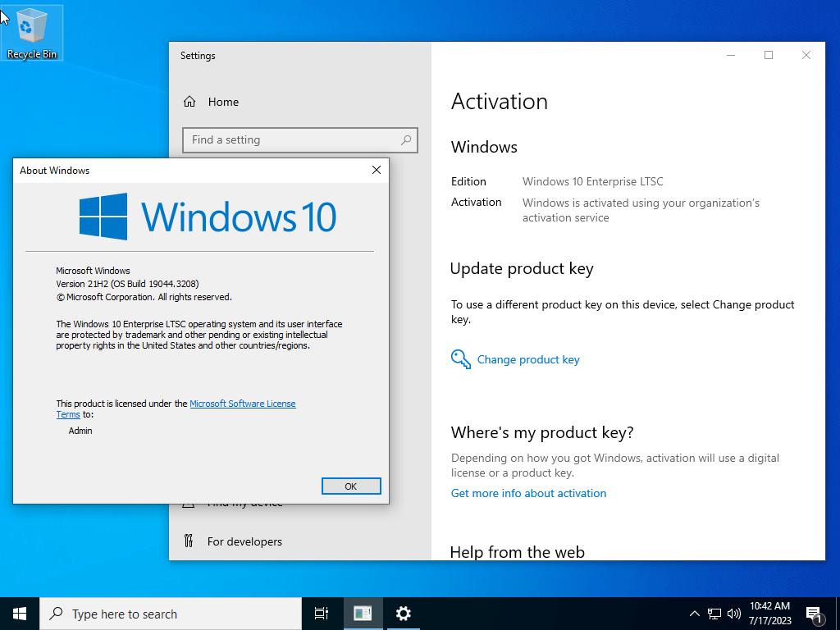The width and height of the screenshot is (840, 630).
Task: Open Task View on the taskbar
Action: [x=322, y=614]
